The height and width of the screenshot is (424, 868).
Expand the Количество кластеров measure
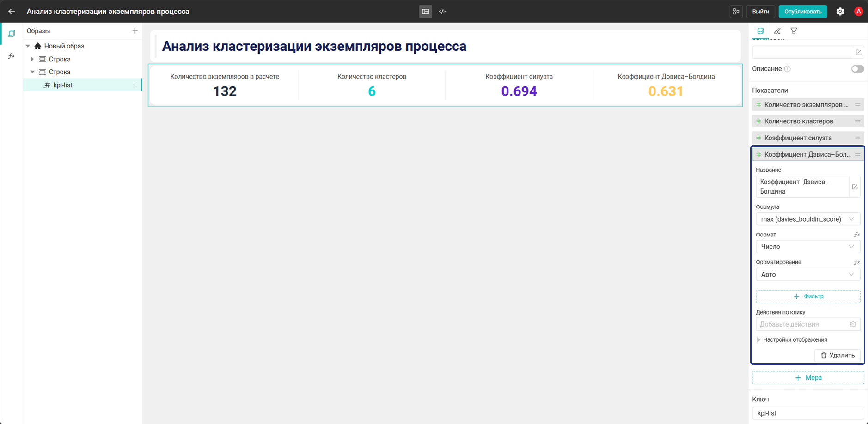808,121
